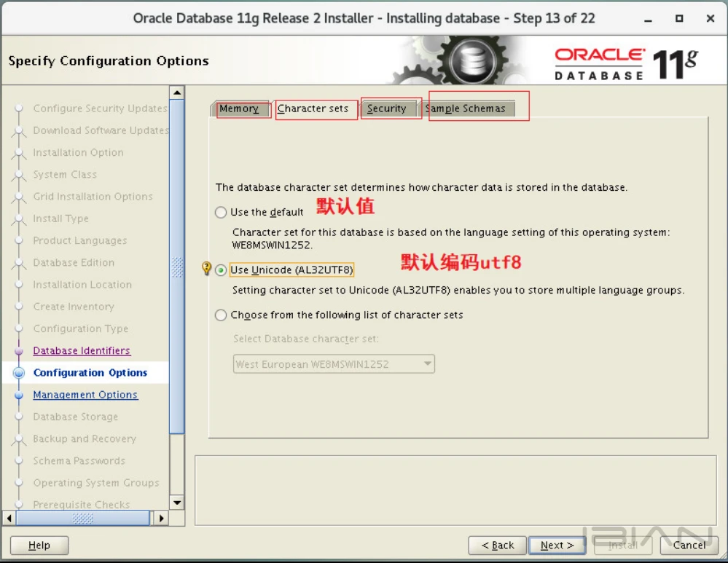This screenshot has width=728, height=563.
Task: Select the Use Unicode (AL32UTF8) radio button
Action: pyautogui.click(x=221, y=270)
